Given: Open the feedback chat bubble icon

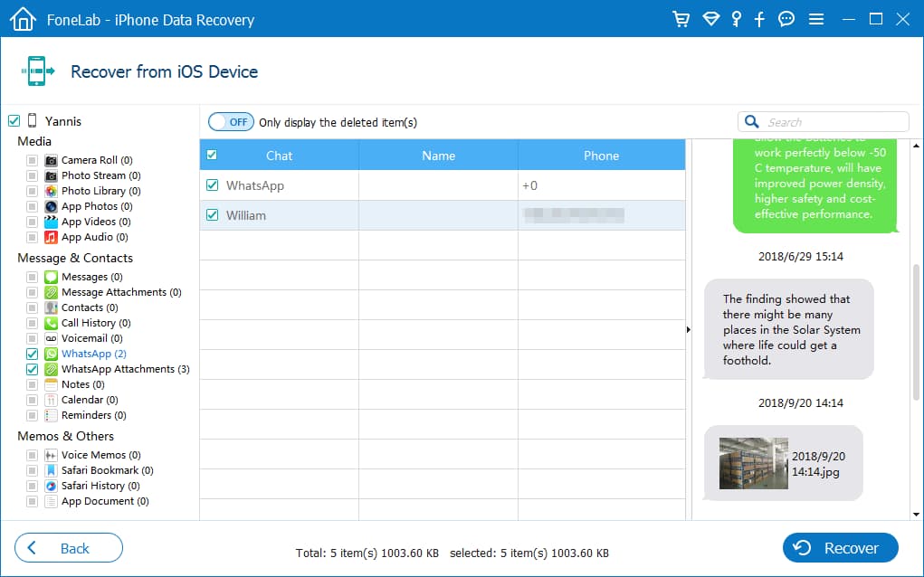Looking at the screenshot, I should point(786,19).
